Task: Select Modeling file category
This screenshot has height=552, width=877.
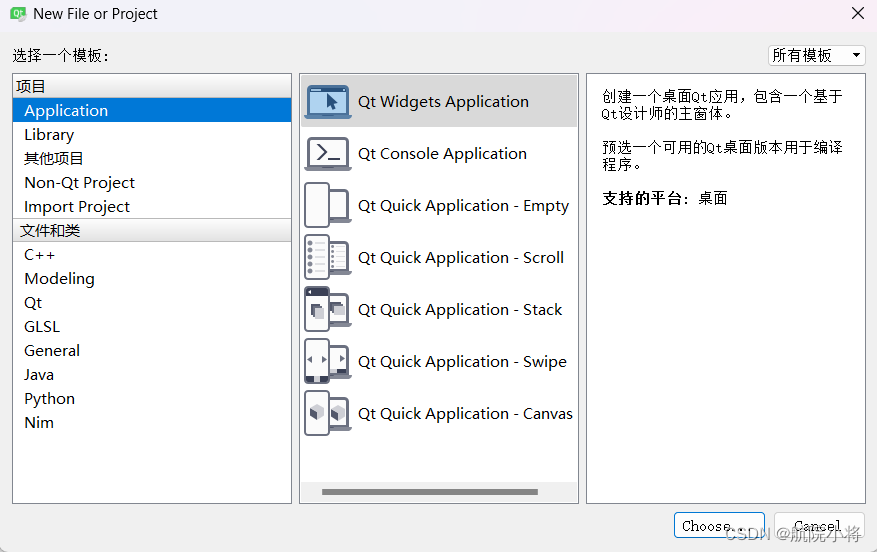Action: 152,279
